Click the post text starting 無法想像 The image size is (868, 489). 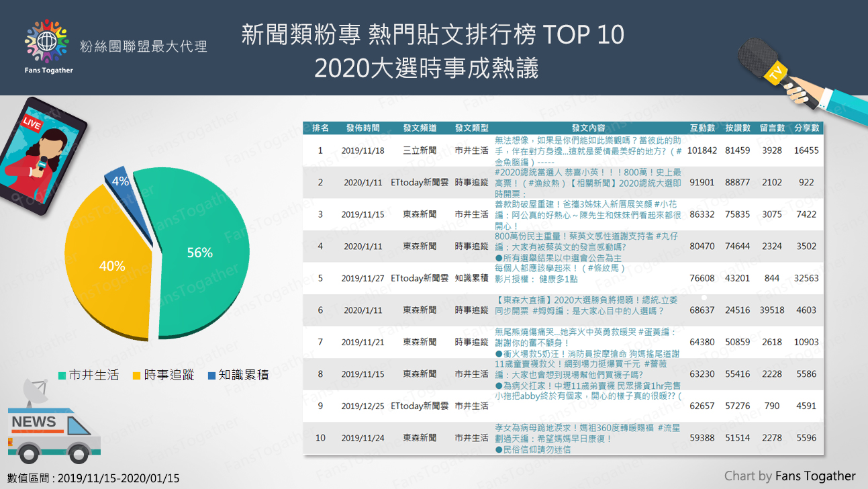(588, 151)
